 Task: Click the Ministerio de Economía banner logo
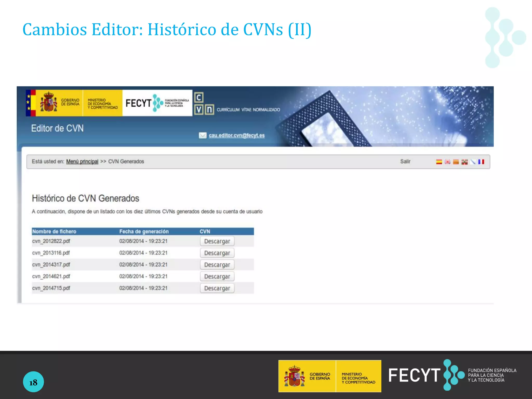point(103,103)
